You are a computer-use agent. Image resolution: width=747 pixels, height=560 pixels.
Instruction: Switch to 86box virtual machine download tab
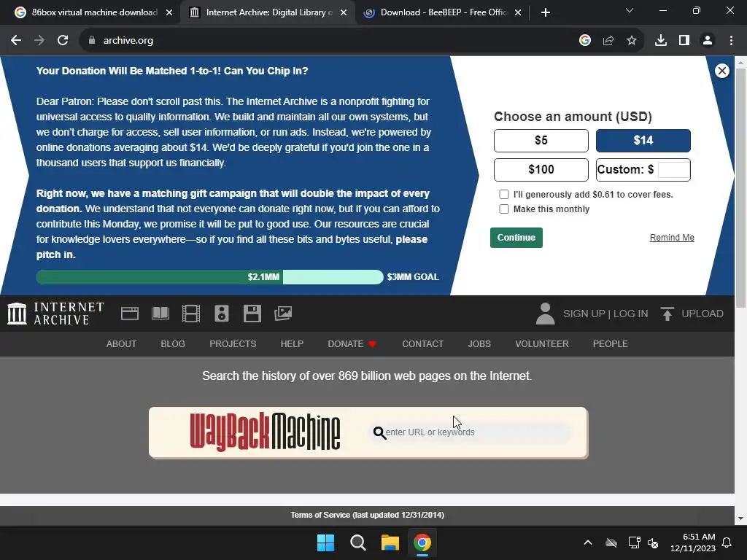pos(94,12)
